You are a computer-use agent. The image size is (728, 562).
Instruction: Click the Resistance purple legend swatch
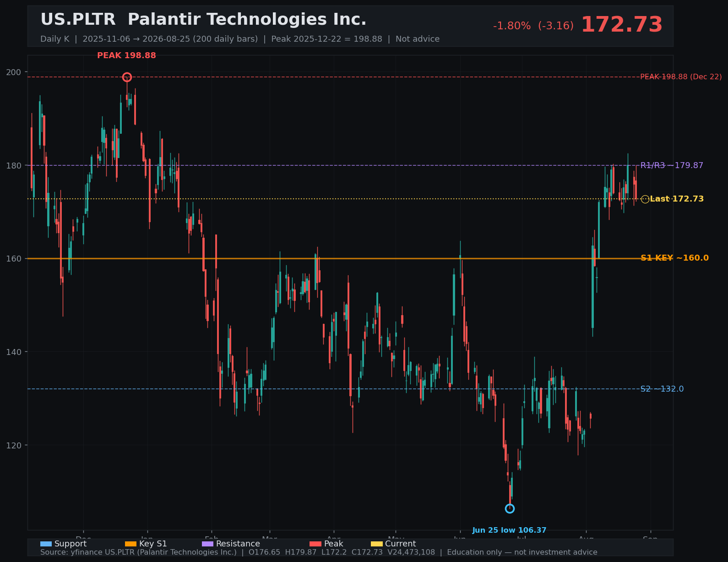coord(207,544)
